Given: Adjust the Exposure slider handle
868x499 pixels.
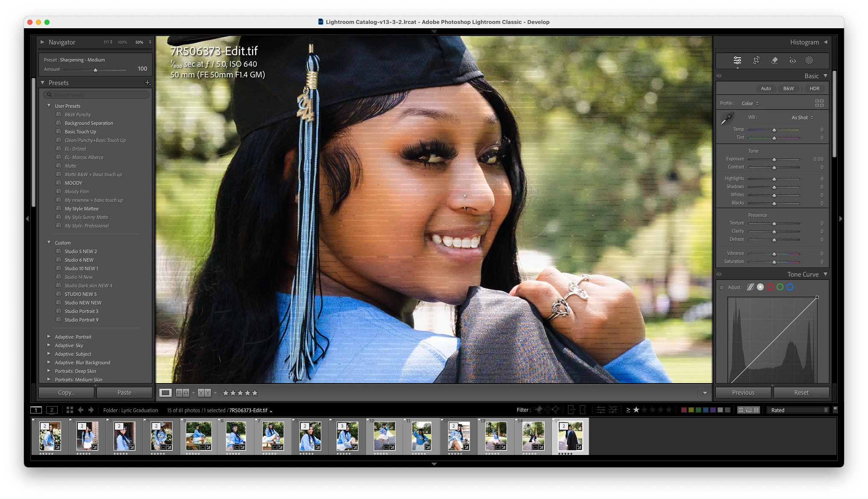Looking at the screenshot, I should click(x=774, y=159).
